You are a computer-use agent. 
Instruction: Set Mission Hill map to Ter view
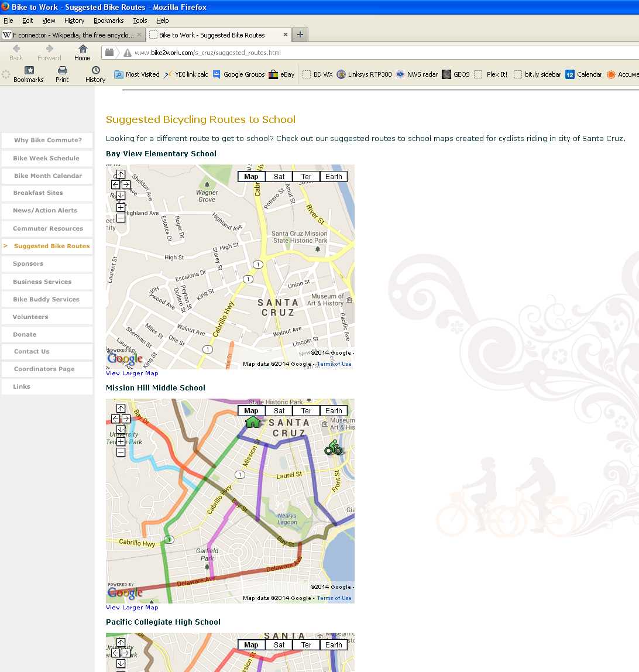click(306, 411)
